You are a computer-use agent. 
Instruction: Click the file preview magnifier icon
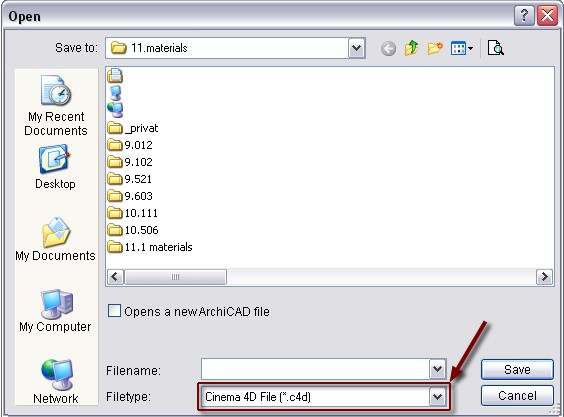495,48
